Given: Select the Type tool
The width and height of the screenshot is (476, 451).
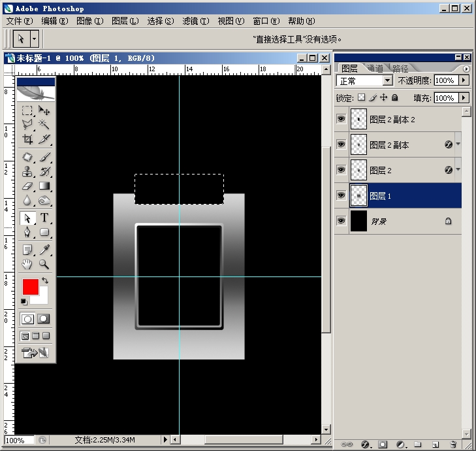Looking at the screenshot, I should pos(44,218).
